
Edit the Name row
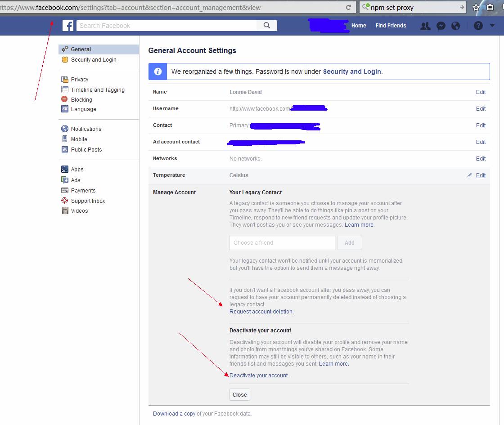[x=481, y=92]
